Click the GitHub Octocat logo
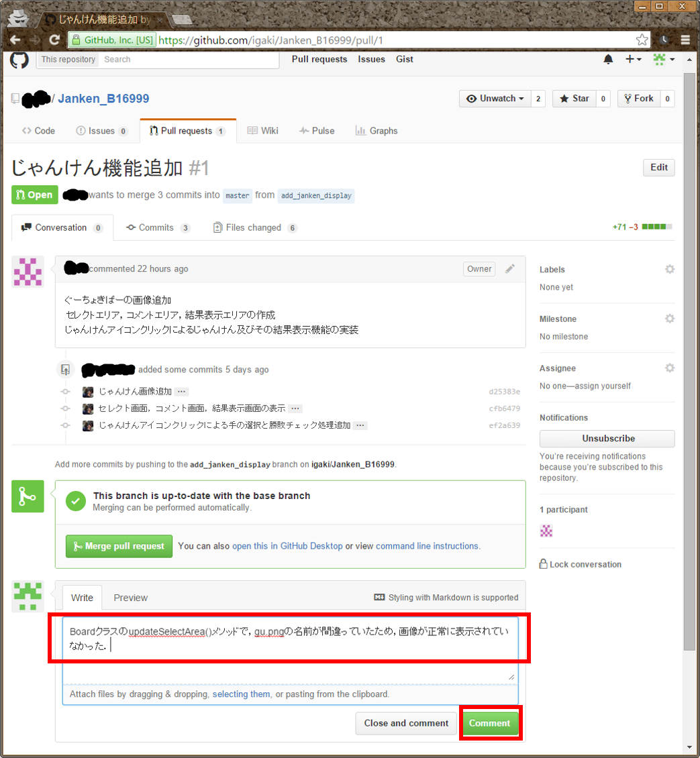Image resolution: width=700 pixels, height=758 pixels. click(x=19, y=60)
